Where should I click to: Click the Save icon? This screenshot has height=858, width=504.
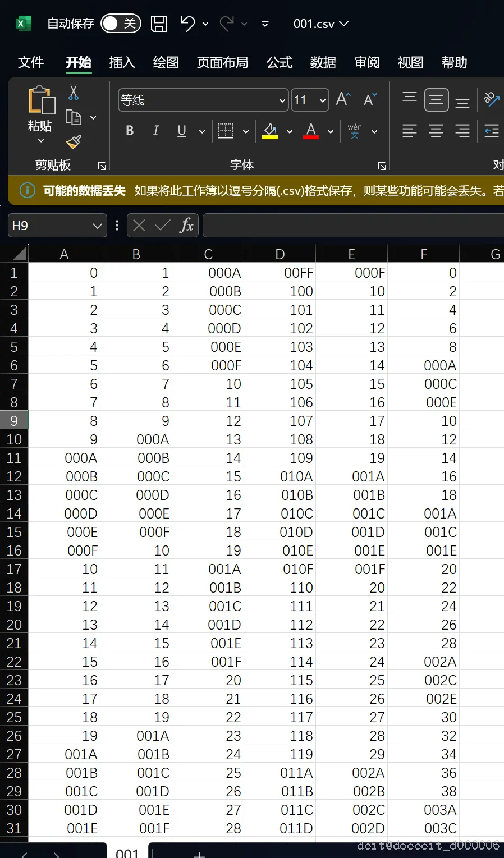pos(159,24)
